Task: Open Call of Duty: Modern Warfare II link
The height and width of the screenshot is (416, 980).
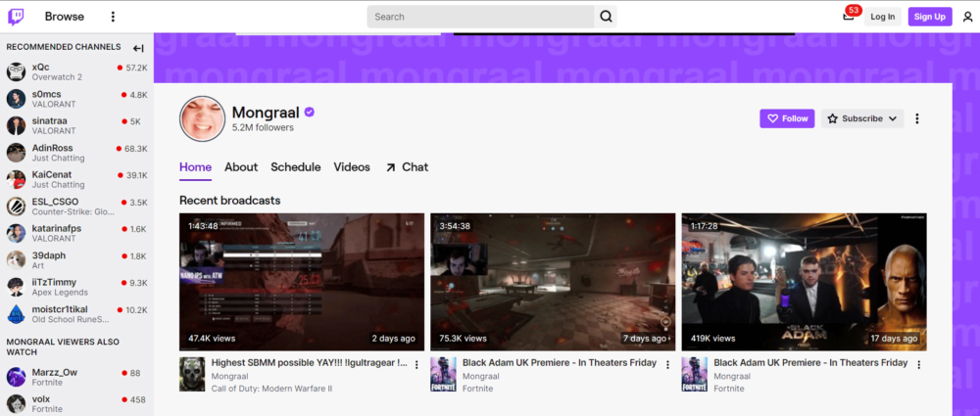Action: pyautogui.click(x=271, y=389)
